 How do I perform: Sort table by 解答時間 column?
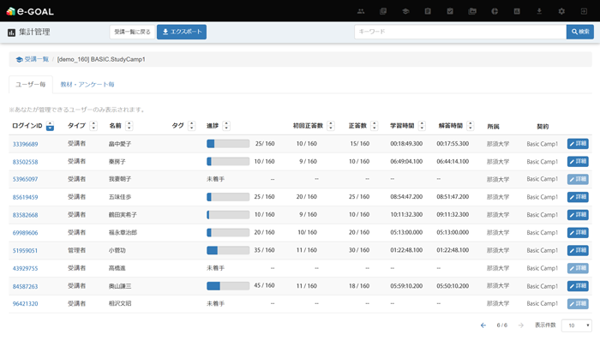[471, 125]
